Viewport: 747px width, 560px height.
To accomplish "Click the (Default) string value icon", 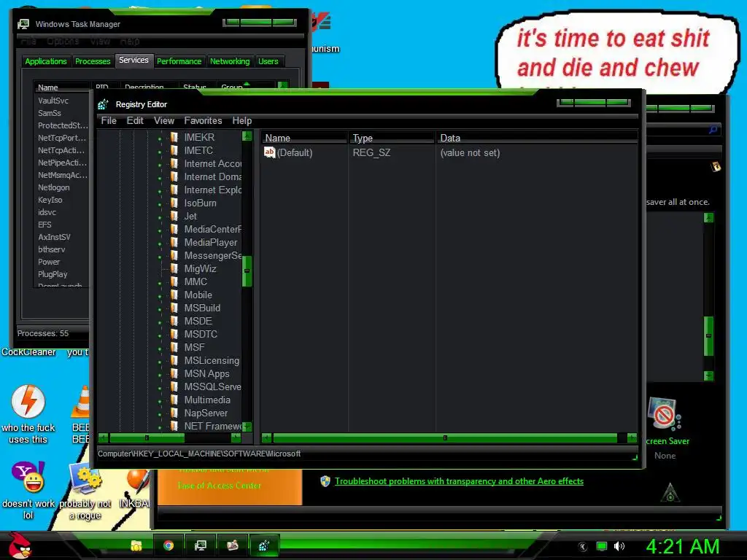I will [x=270, y=152].
